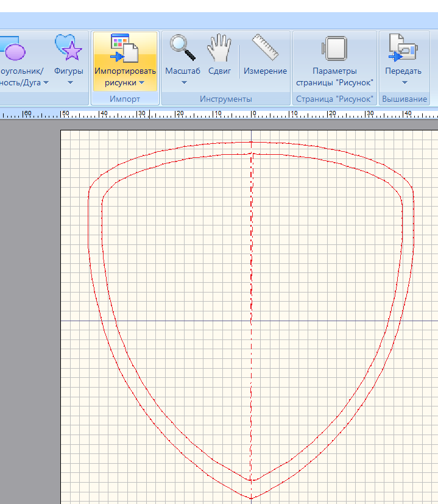Select the rectangle/circle/arc shape tool icon
This screenshot has height=504, width=438.
[13, 49]
